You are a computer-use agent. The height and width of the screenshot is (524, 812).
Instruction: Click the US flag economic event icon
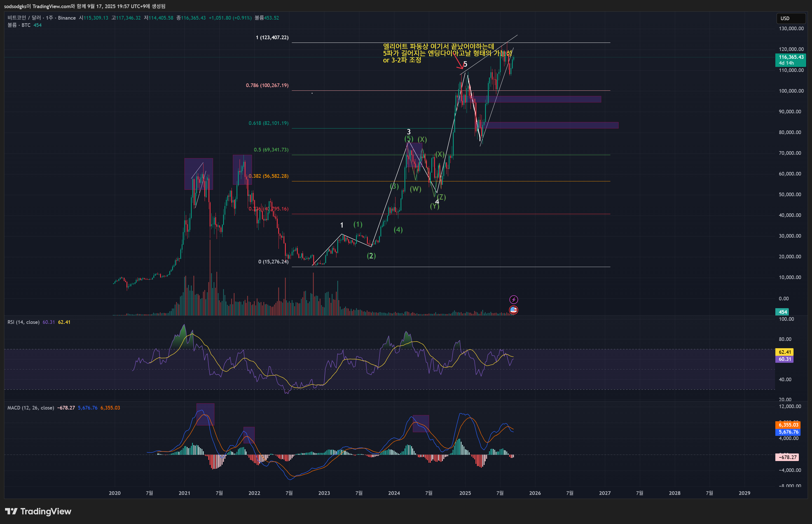[513, 310]
